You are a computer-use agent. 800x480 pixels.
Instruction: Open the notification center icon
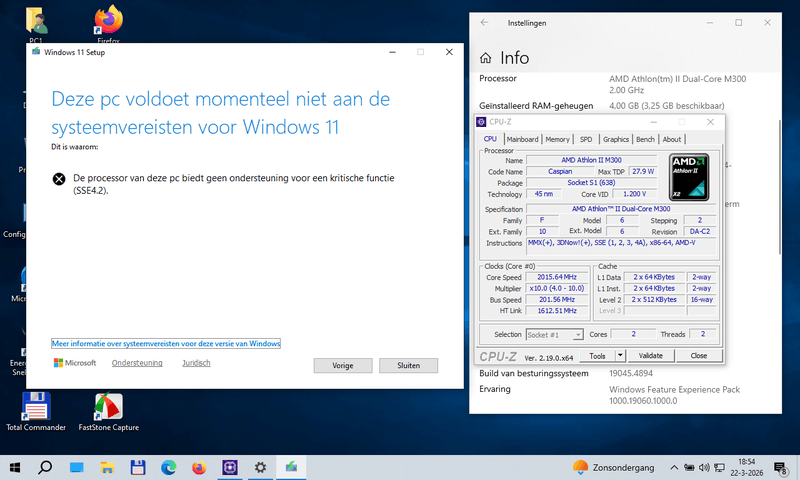coord(780,467)
